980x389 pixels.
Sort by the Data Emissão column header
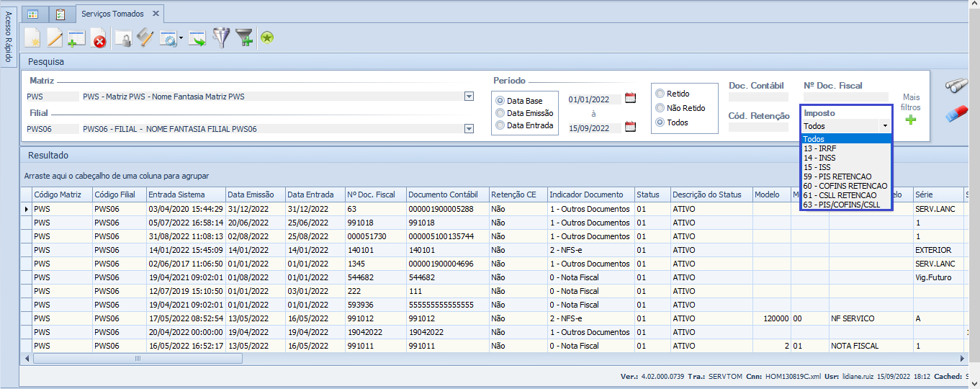coord(252,194)
